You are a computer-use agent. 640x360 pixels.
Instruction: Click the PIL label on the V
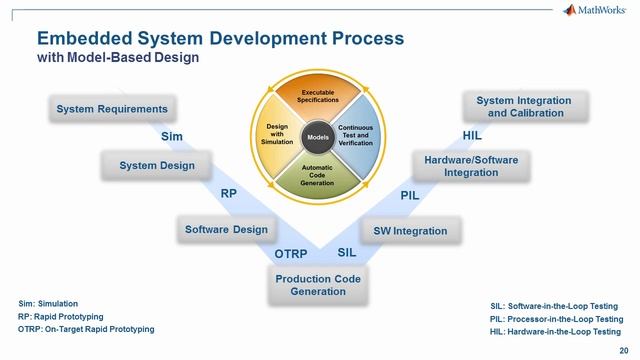(409, 196)
